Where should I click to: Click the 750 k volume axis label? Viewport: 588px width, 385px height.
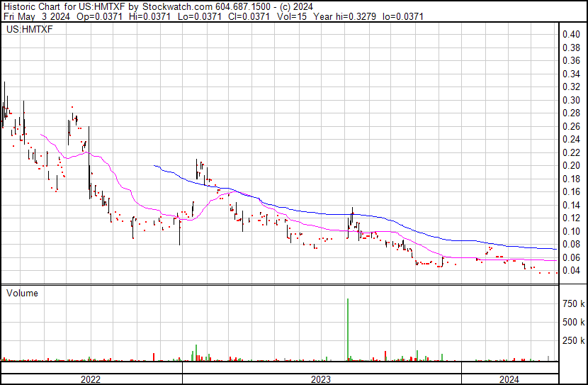tap(573, 303)
